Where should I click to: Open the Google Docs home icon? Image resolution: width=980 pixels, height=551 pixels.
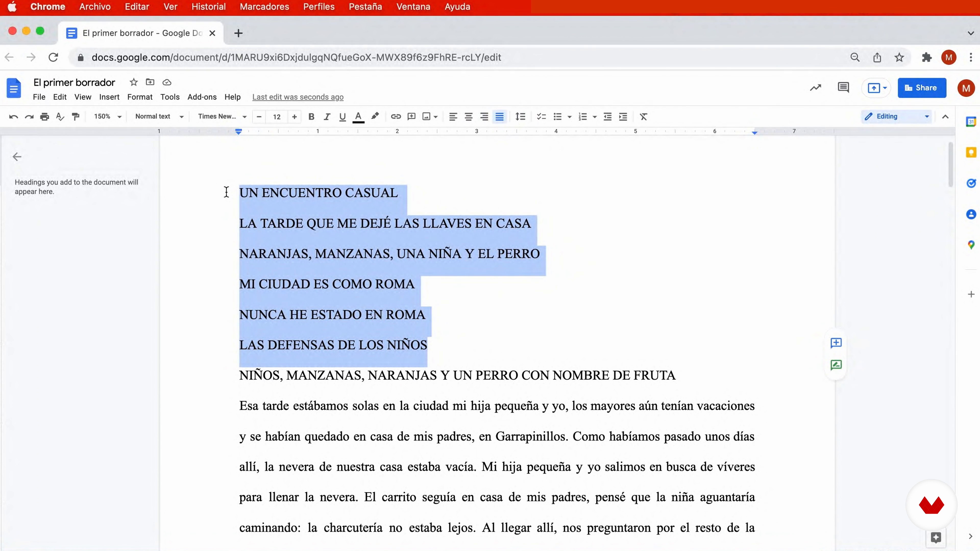(14, 88)
